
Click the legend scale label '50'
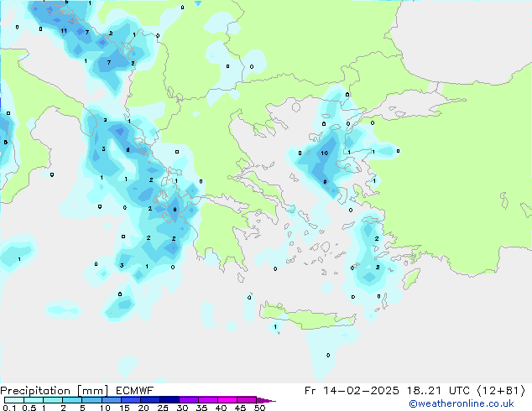[260, 408]
